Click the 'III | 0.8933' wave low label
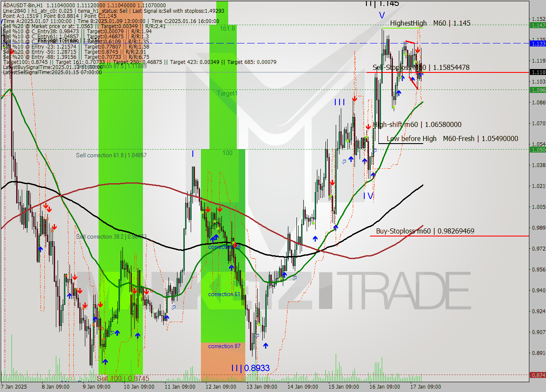 coord(250,368)
